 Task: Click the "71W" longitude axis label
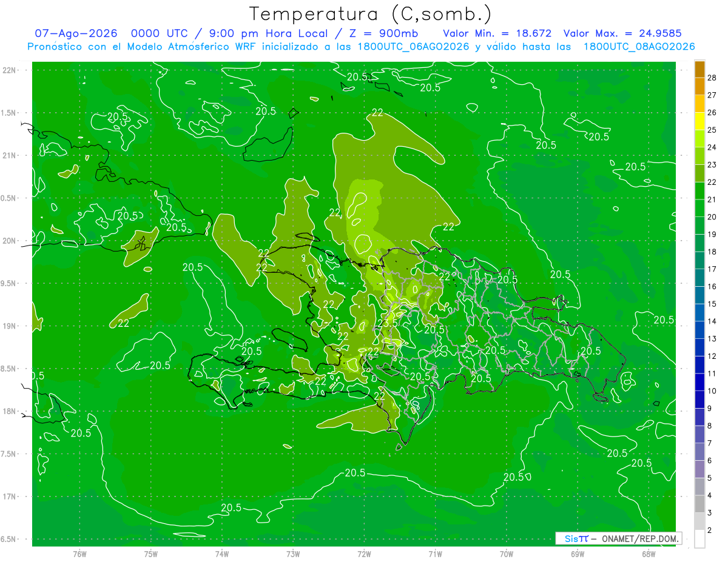pos(435,554)
